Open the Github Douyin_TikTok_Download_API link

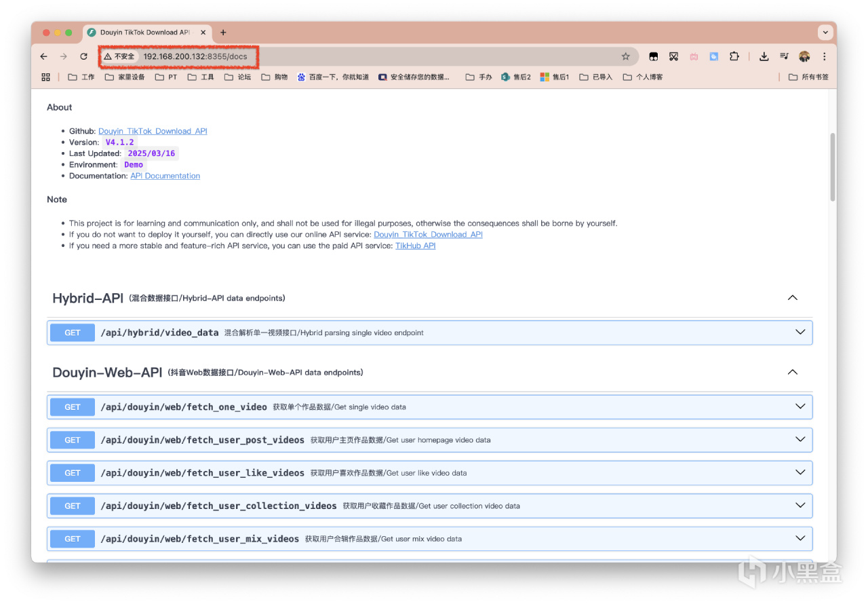(x=153, y=131)
